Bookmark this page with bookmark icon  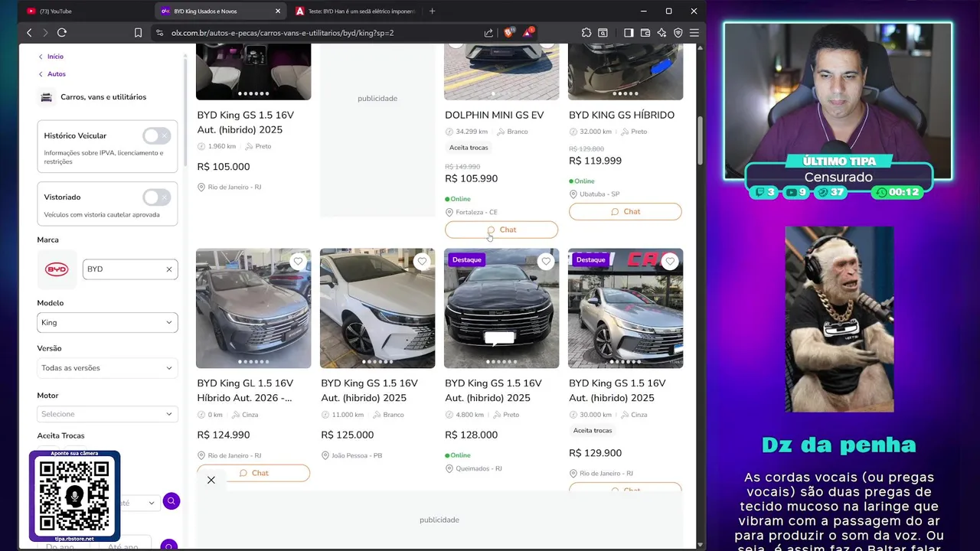click(x=138, y=33)
